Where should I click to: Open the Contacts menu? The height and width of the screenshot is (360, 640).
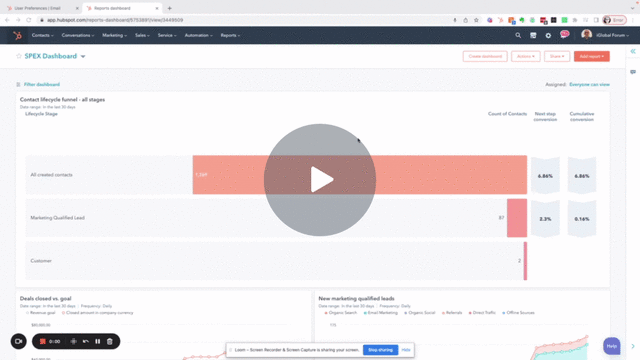pyautogui.click(x=42, y=36)
